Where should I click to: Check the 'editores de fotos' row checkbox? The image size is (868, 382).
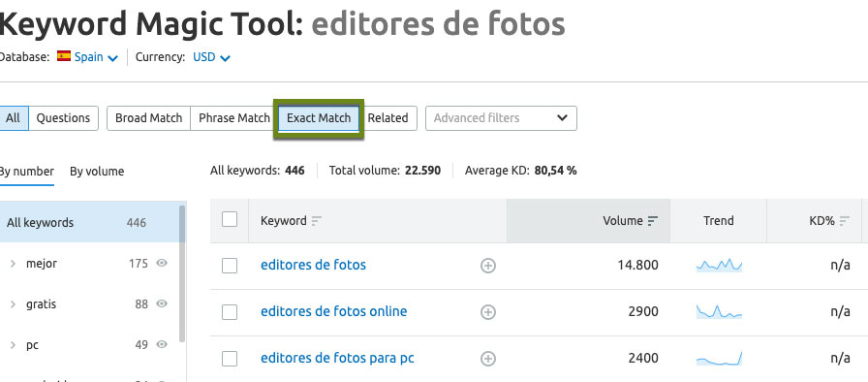coord(230,266)
